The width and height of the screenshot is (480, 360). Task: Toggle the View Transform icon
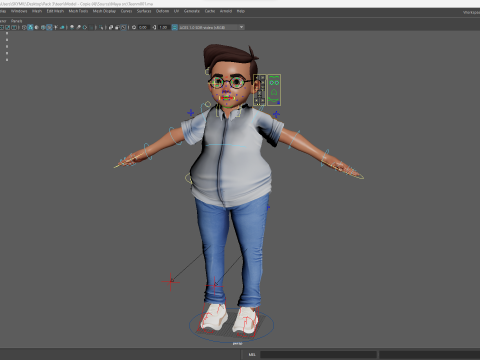pyautogui.click(x=174, y=27)
